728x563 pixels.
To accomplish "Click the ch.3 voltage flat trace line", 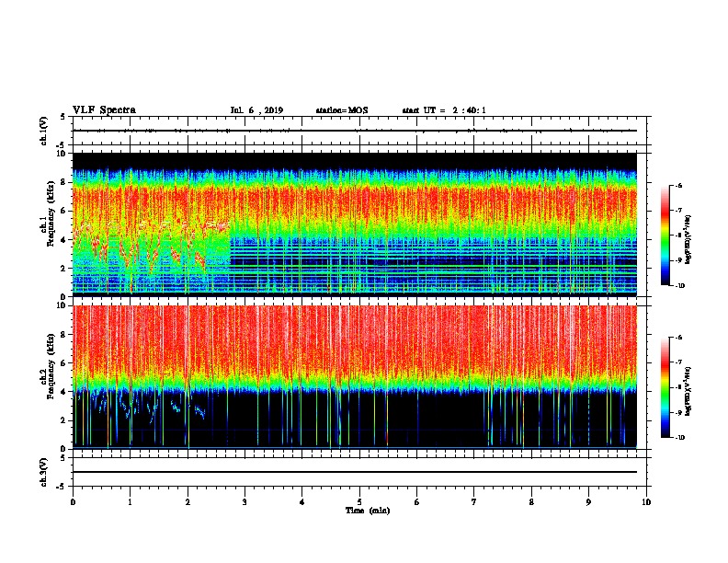I will point(355,472).
